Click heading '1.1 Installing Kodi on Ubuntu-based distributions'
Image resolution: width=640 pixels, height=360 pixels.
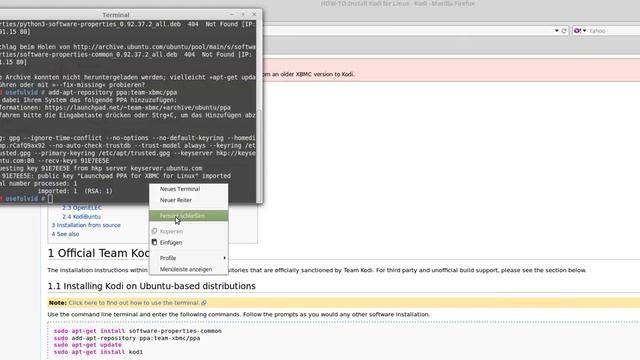coord(151,286)
